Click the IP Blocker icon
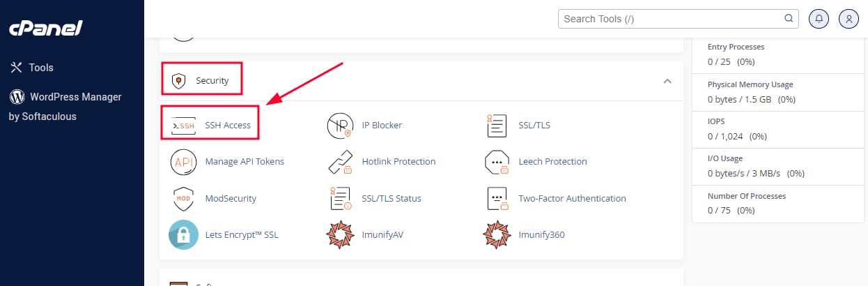The width and height of the screenshot is (868, 286). [341, 126]
